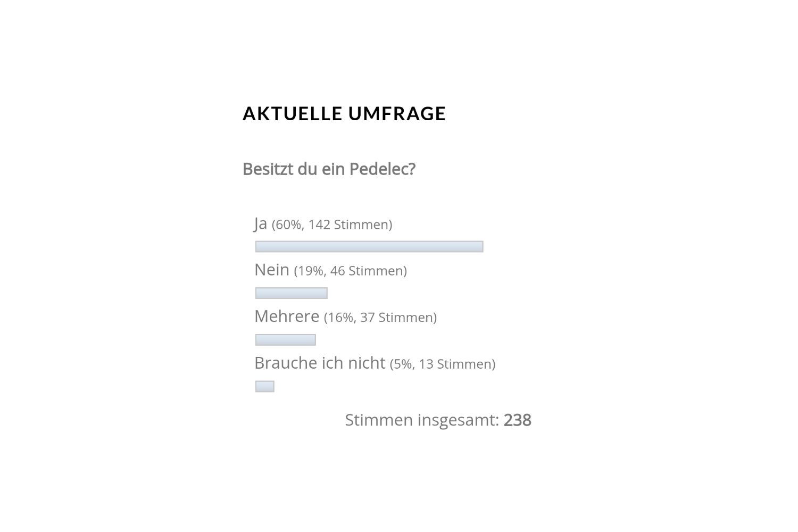Screen dimensions: 798x532
Task: Click the Stimmen insgesamt label
Action: coord(421,420)
